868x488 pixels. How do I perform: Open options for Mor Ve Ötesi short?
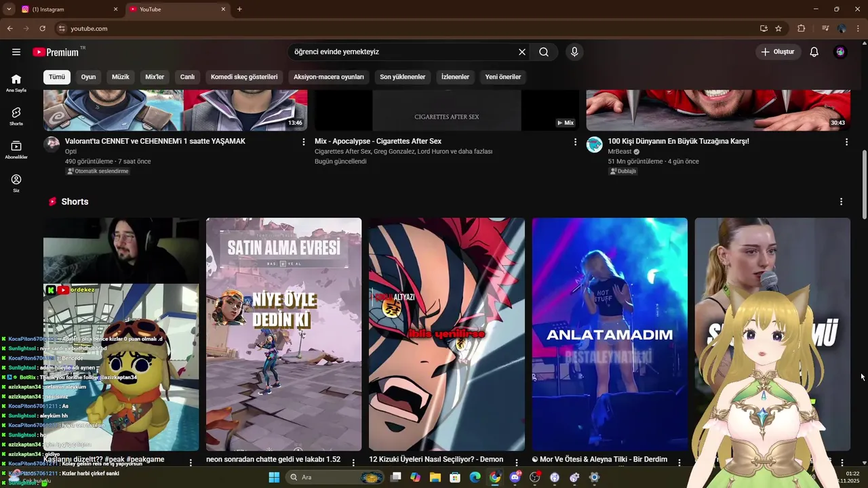[x=679, y=462]
